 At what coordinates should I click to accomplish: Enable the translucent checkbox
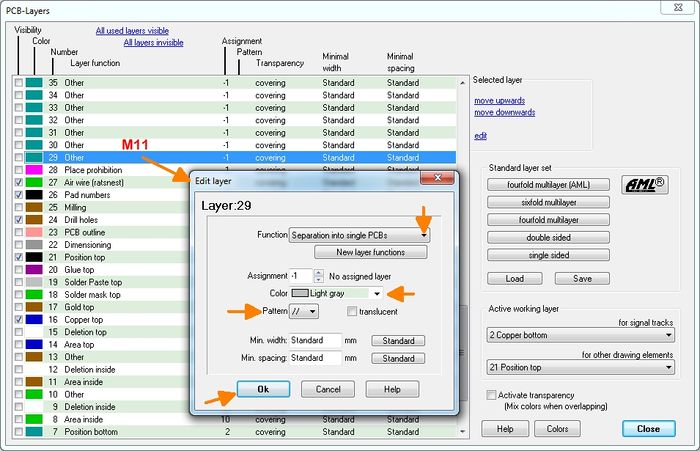coord(351,312)
